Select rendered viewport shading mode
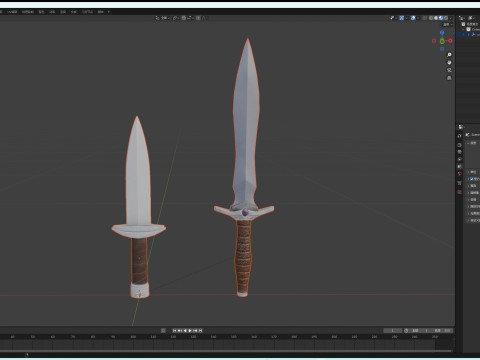This screenshot has width=480, height=360. 446,18
